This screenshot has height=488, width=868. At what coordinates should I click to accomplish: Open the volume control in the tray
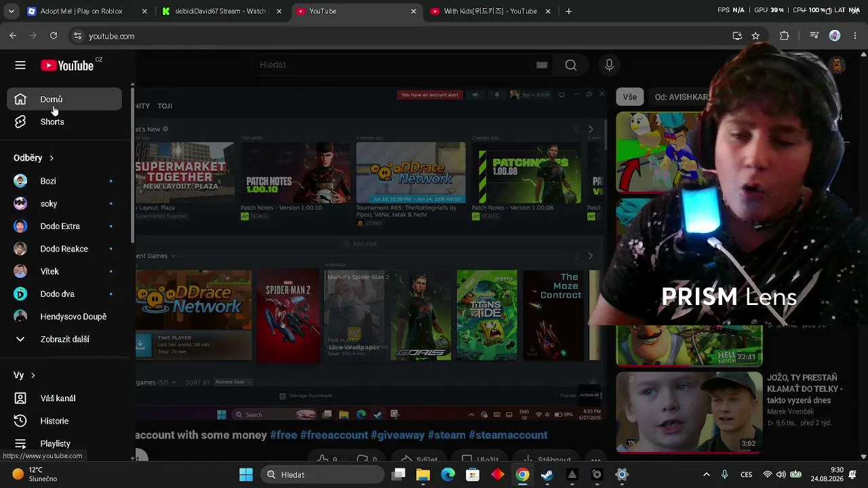point(781,474)
